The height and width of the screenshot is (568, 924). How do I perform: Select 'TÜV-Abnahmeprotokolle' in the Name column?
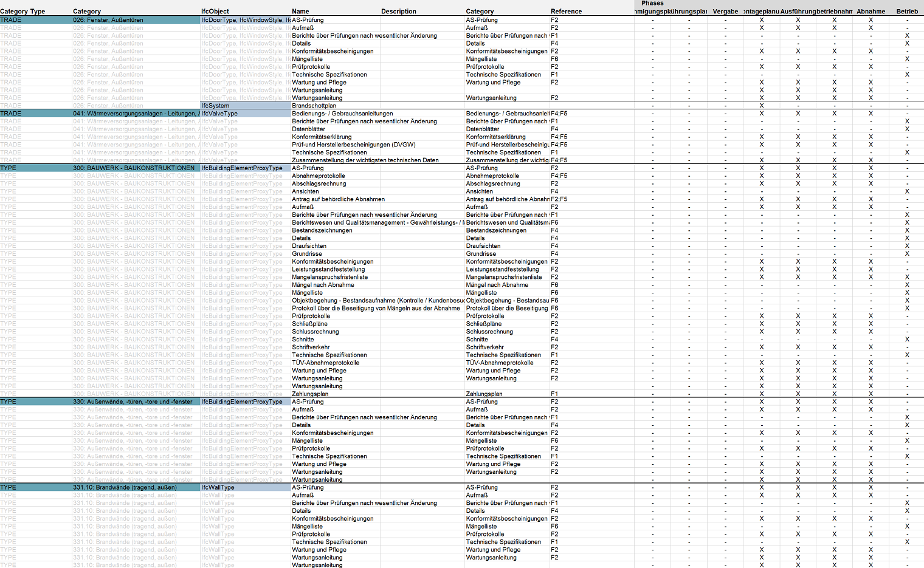click(x=325, y=363)
